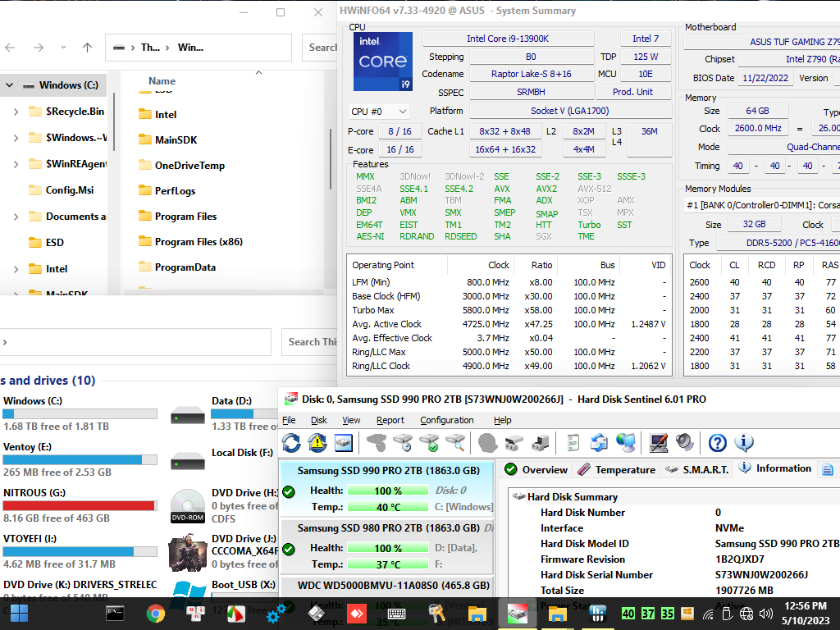
Task: Open the CPU #0 dropdown in HWiNFO
Action: point(379,112)
